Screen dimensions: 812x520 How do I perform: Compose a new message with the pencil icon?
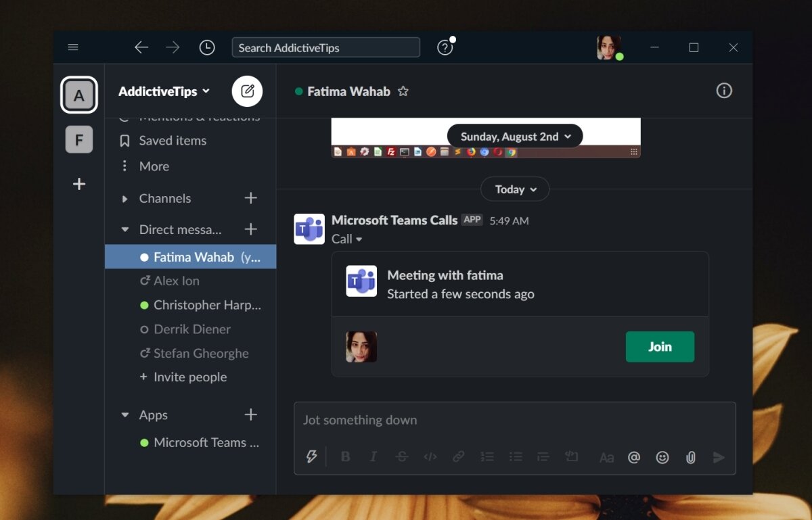pyautogui.click(x=247, y=91)
